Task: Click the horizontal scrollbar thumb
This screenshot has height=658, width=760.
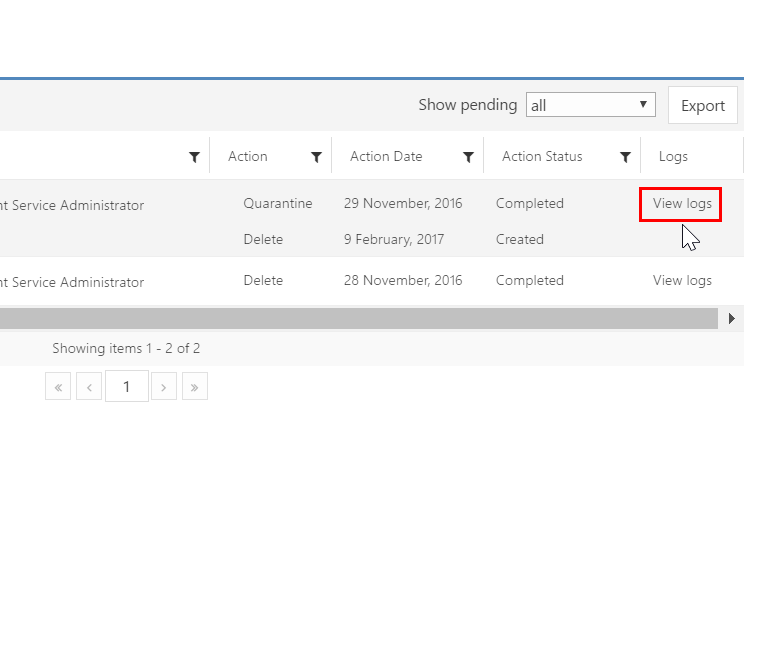Action: 358,318
